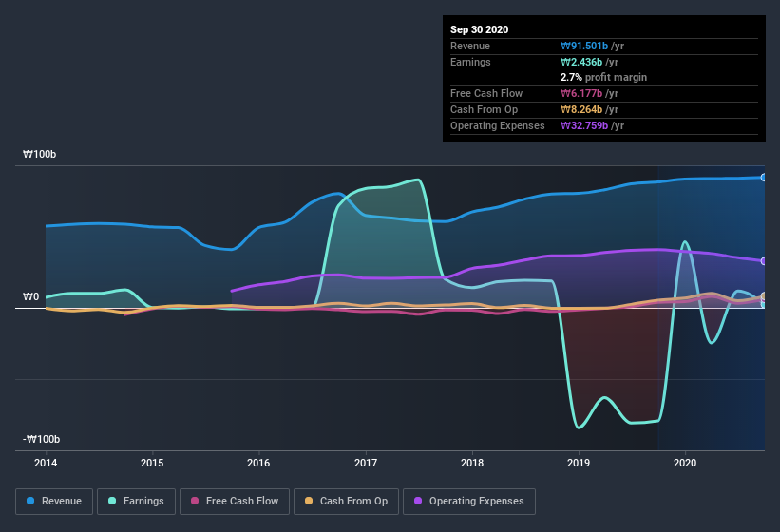The height and width of the screenshot is (532, 780).
Task: Click the Operating Expenses endpoint marker
Action: click(x=764, y=260)
